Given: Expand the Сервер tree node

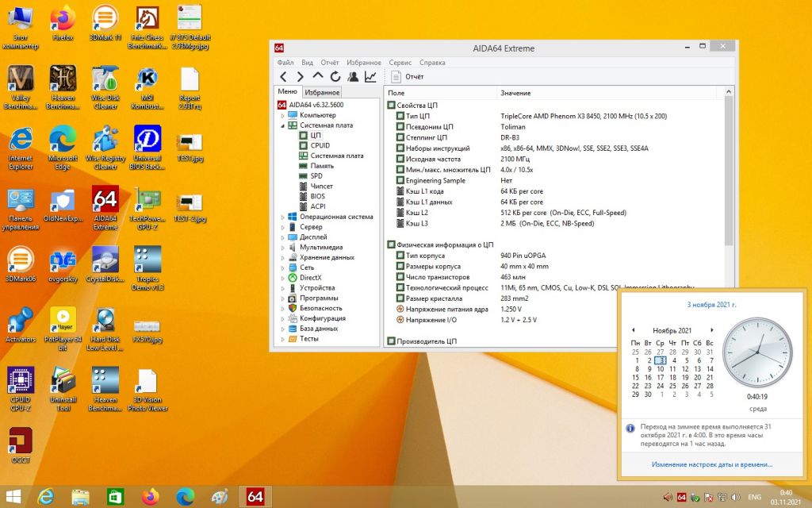Looking at the screenshot, I should tap(283, 227).
